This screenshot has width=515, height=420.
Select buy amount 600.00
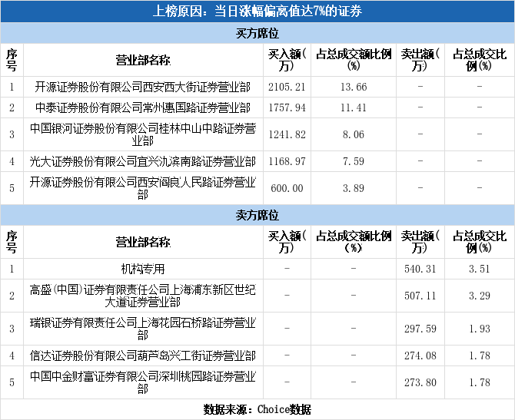point(287,188)
